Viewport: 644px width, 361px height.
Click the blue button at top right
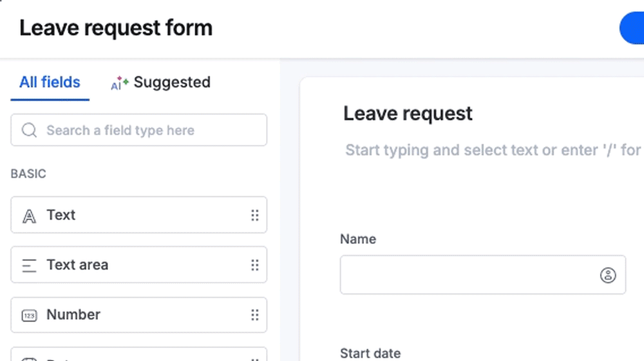pos(632,28)
